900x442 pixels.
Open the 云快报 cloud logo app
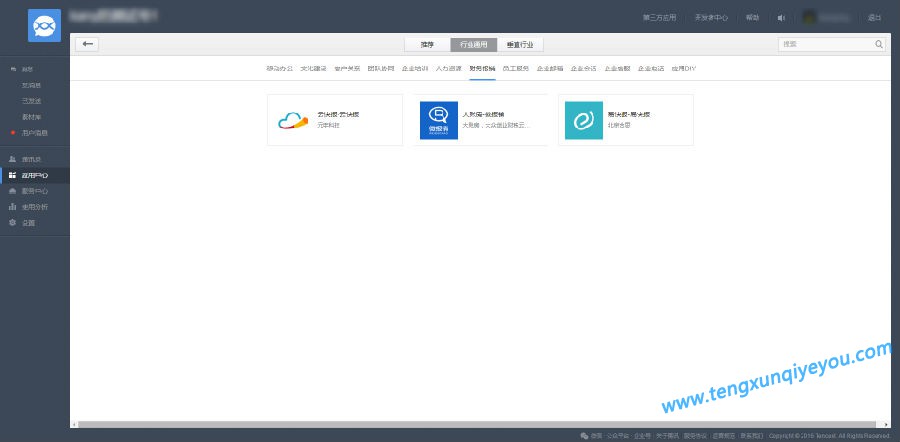point(293,120)
